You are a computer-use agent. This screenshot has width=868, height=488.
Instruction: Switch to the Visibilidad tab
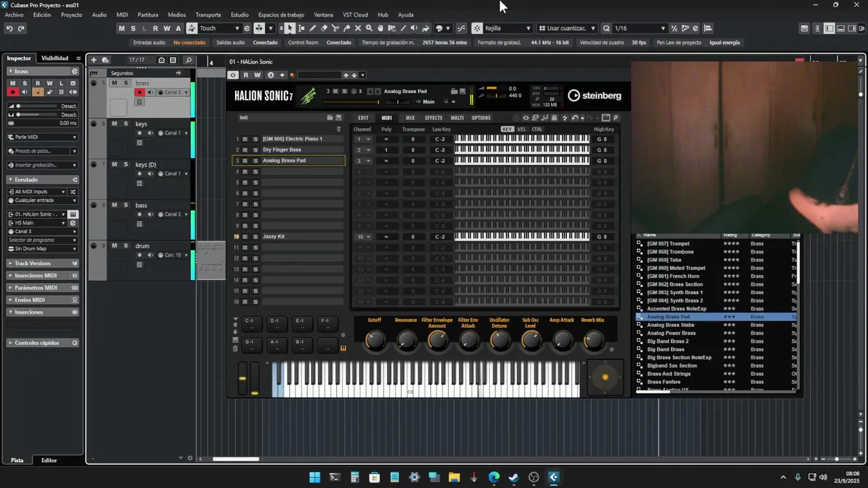point(54,58)
